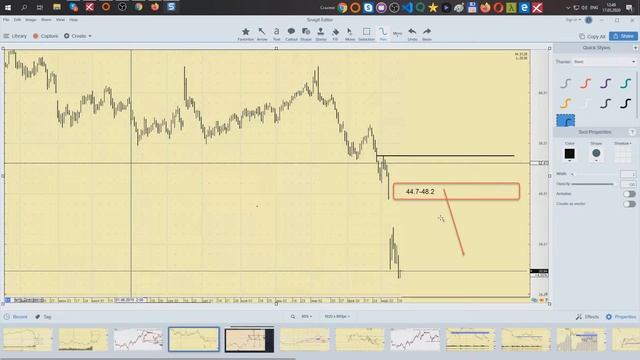Click the Redo arrow

[x=427, y=34]
